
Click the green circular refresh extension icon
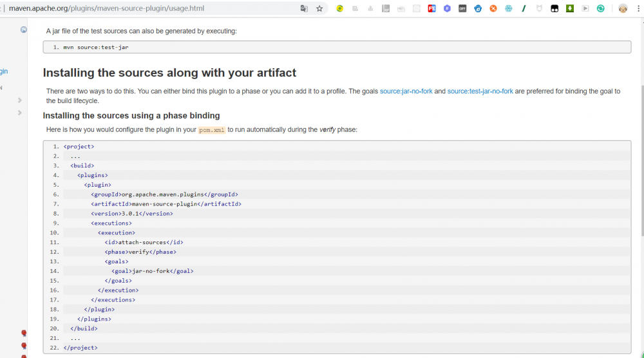pyautogui.click(x=601, y=8)
